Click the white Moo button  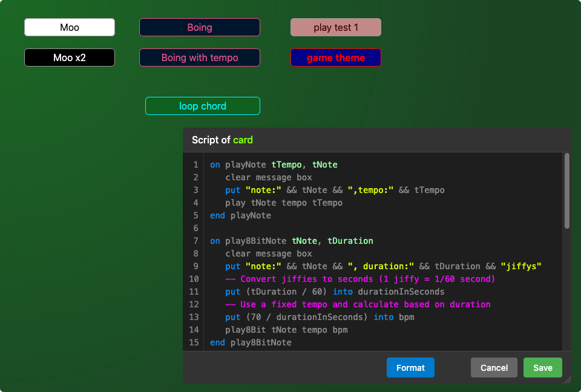coord(70,27)
